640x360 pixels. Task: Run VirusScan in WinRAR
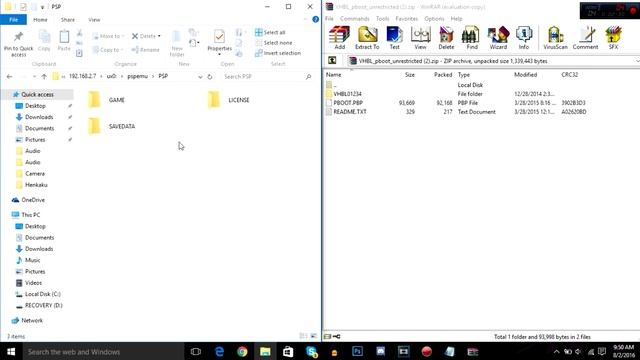555,38
